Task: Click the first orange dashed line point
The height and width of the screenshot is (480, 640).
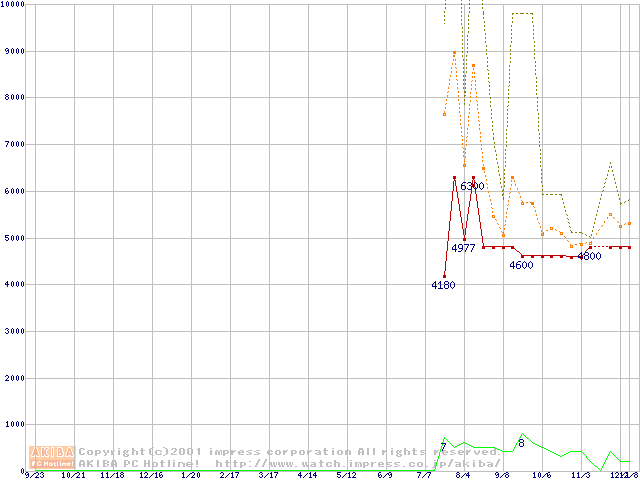Action: pyautogui.click(x=444, y=114)
